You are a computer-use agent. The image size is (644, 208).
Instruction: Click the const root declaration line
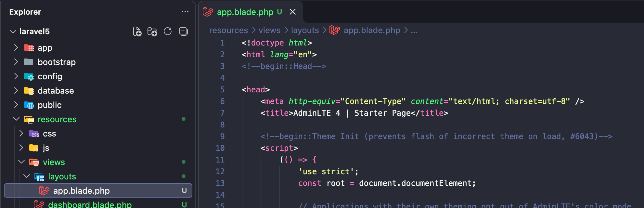point(387,183)
